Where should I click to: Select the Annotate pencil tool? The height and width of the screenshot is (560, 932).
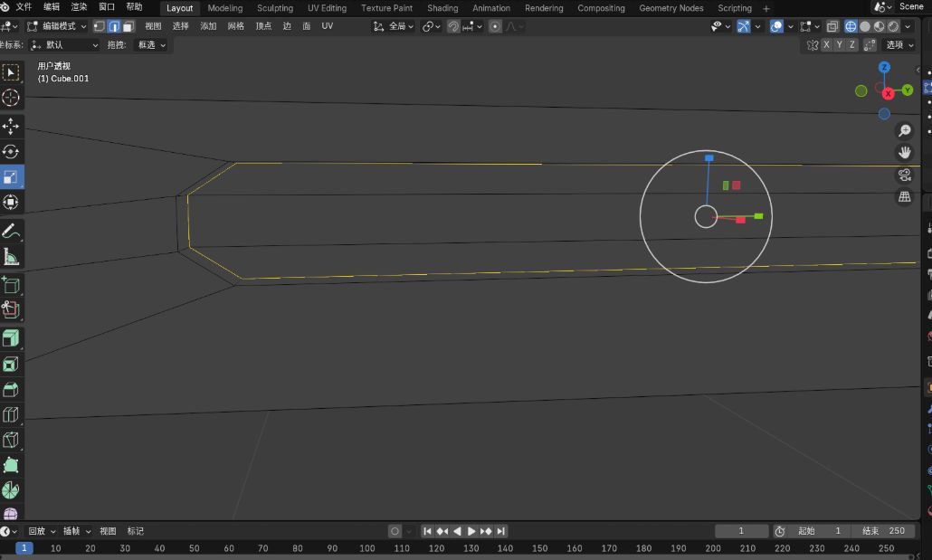click(11, 232)
